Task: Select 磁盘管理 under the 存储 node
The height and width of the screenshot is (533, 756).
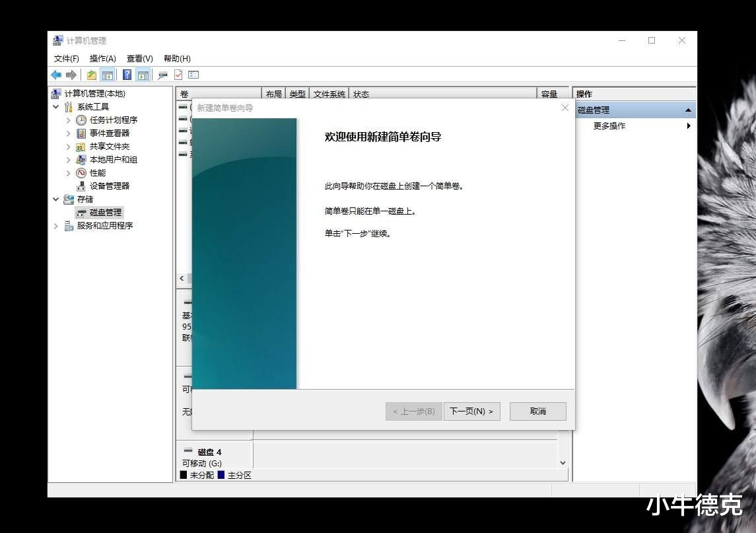Action: pos(105,212)
